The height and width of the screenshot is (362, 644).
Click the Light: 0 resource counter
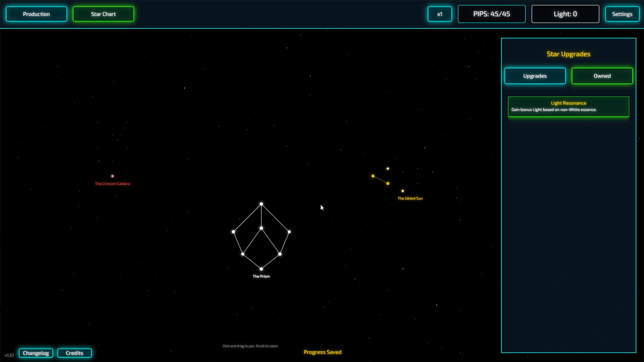coord(566,14)
